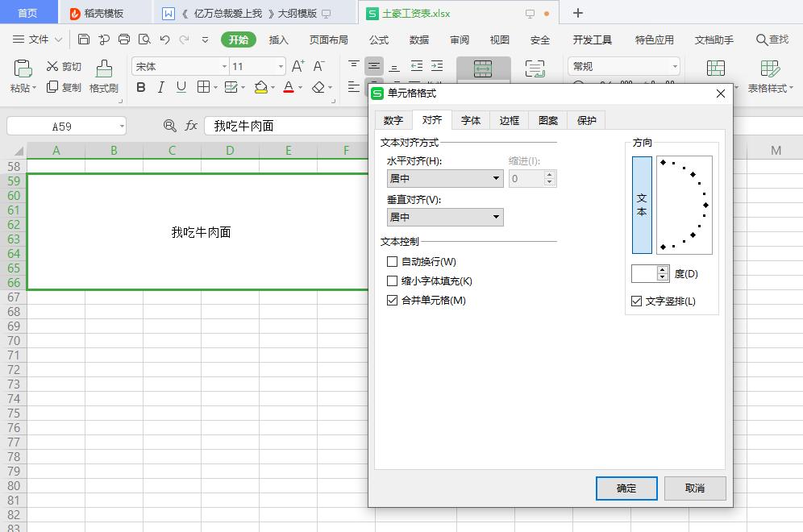803x532 pixels.
Task: Switch to the 字体 tab in the dialog
Action: pos(470,119)
